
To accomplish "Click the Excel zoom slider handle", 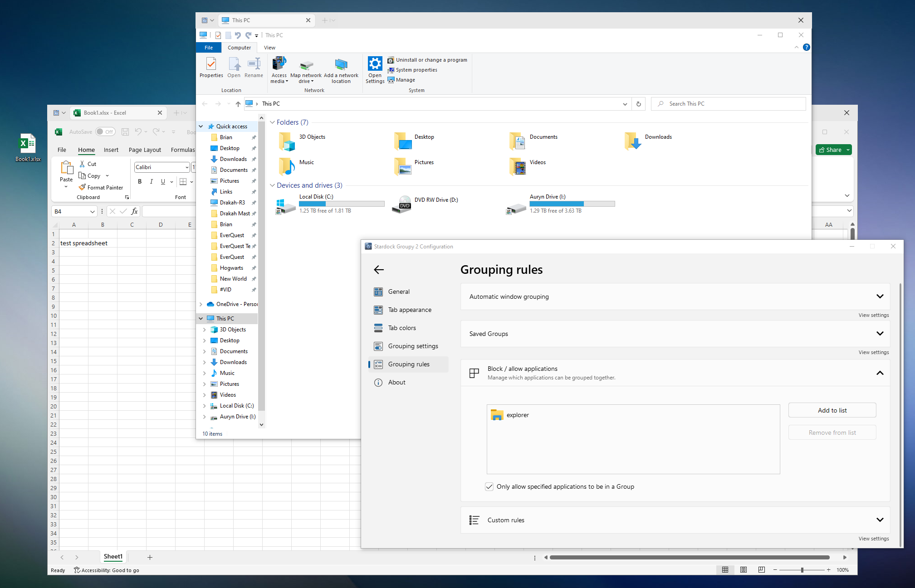I will pyautogui.click(x=802, y=570).
